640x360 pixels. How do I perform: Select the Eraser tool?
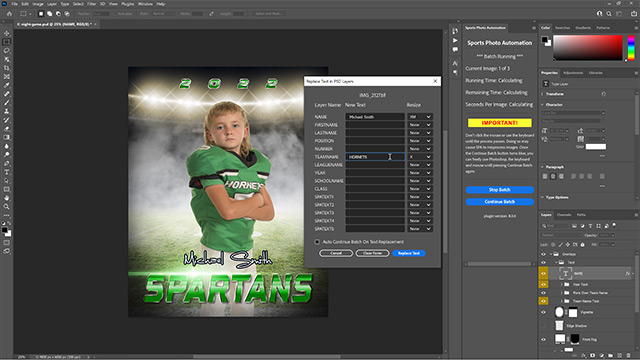[7, 129]
